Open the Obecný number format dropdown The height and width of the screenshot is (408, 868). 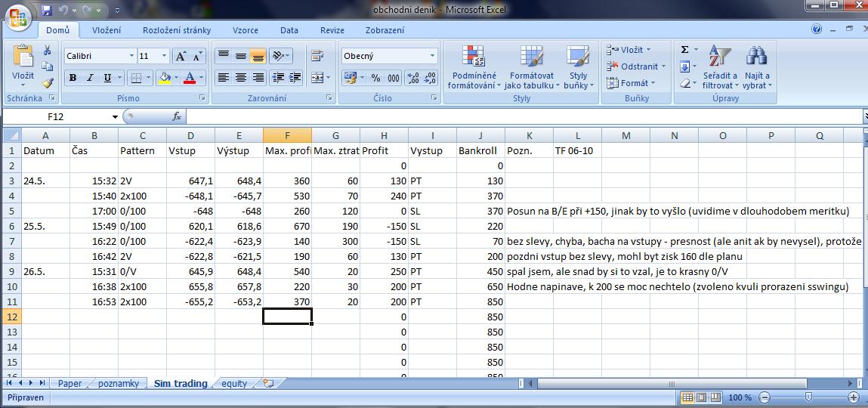[x=432, y=56]
